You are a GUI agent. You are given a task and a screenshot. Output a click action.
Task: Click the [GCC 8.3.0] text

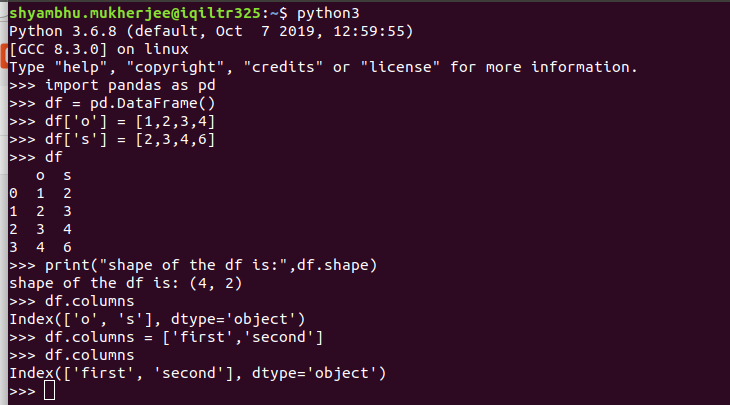pyautogui.click(x=58, y=49)
